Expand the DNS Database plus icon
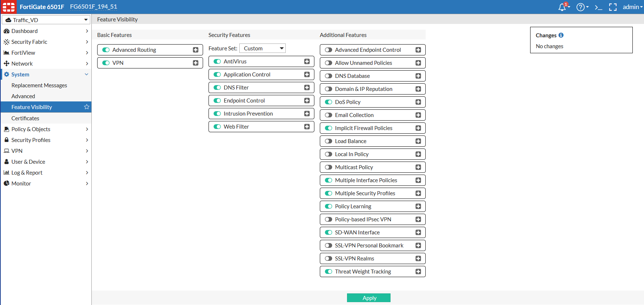The height and width of the screenshot is (305, 644). tap(418, 76)
